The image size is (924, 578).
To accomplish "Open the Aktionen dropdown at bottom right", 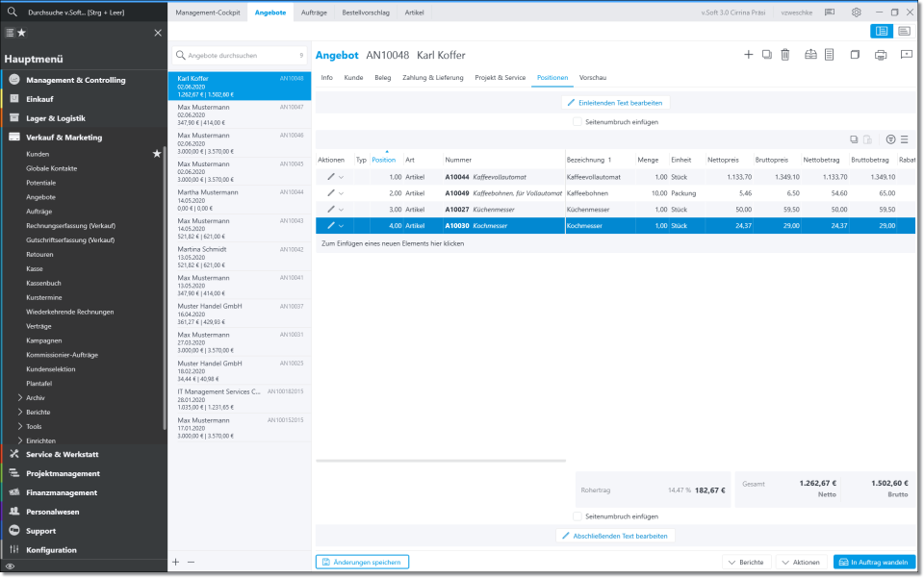I will (x=800, y=562).
